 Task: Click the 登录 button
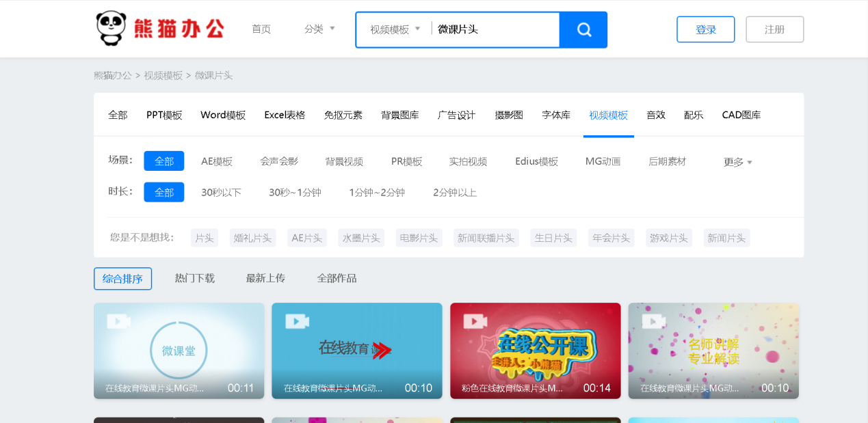pos(705,29)
